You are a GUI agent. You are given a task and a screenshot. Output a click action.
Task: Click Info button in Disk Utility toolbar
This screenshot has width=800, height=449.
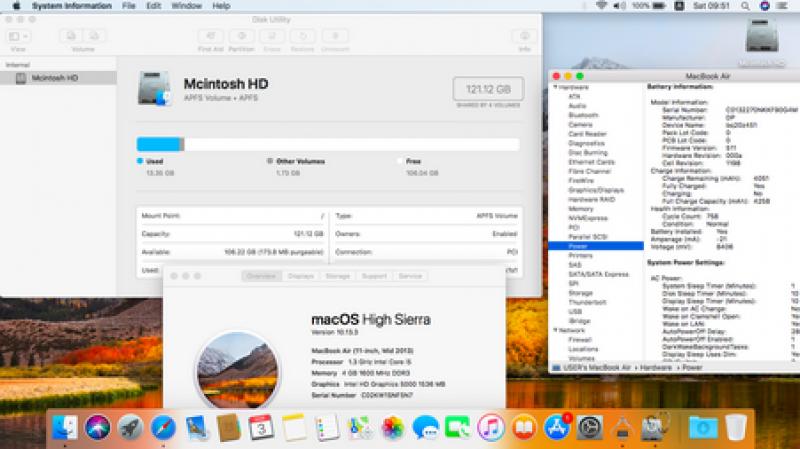pos(524,36)
